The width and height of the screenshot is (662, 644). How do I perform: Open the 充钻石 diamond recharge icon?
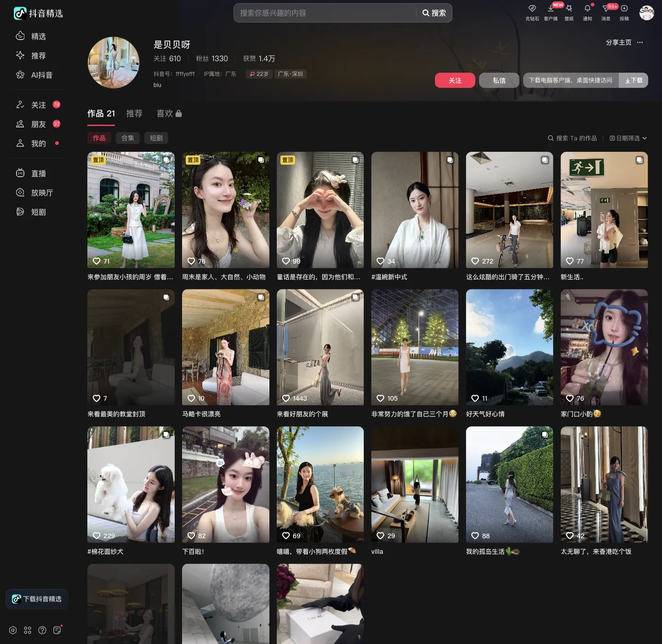(x=532, y=8)
